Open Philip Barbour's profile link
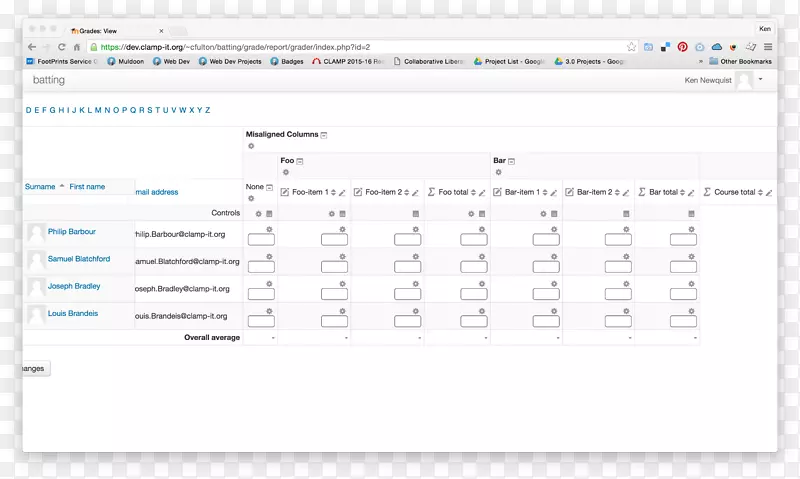 [72, 232]
